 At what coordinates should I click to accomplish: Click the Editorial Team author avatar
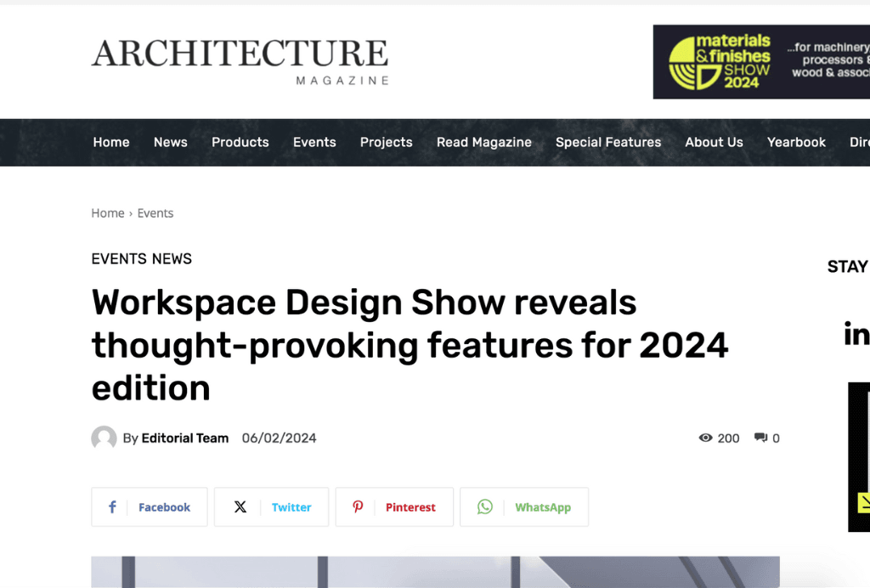(104, 438)
